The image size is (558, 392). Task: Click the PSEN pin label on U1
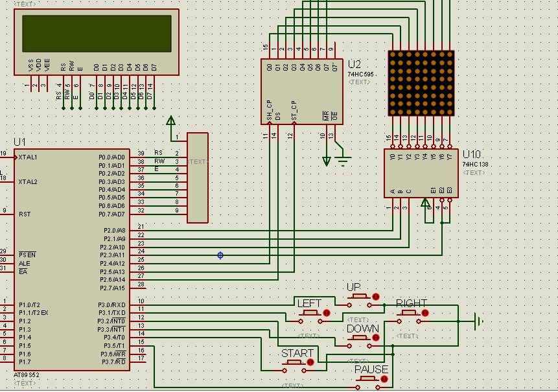point(27,255)
